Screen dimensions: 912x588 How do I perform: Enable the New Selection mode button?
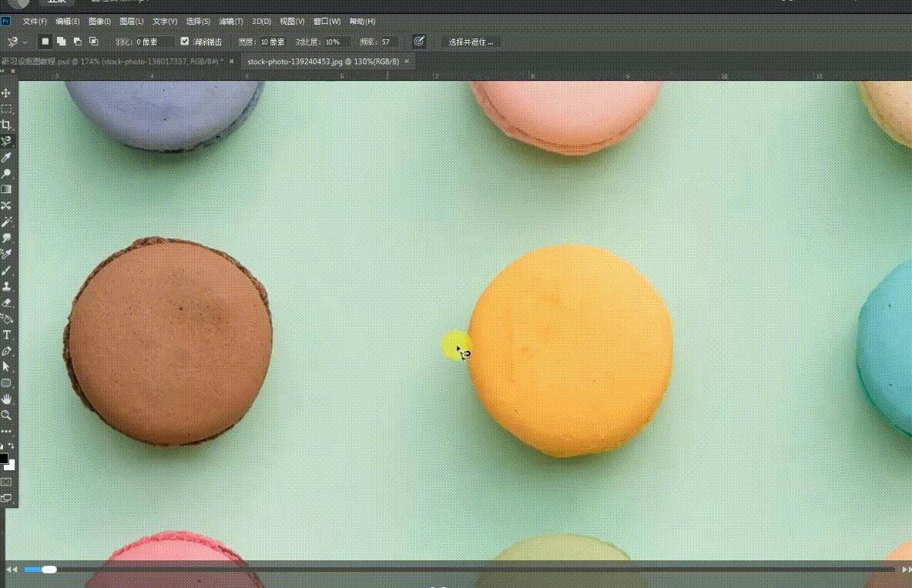[45, 42]
